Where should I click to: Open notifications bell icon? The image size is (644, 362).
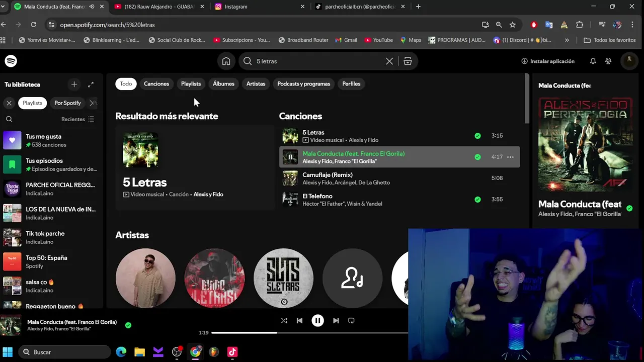pyautogui.click(x=593, y=61)
